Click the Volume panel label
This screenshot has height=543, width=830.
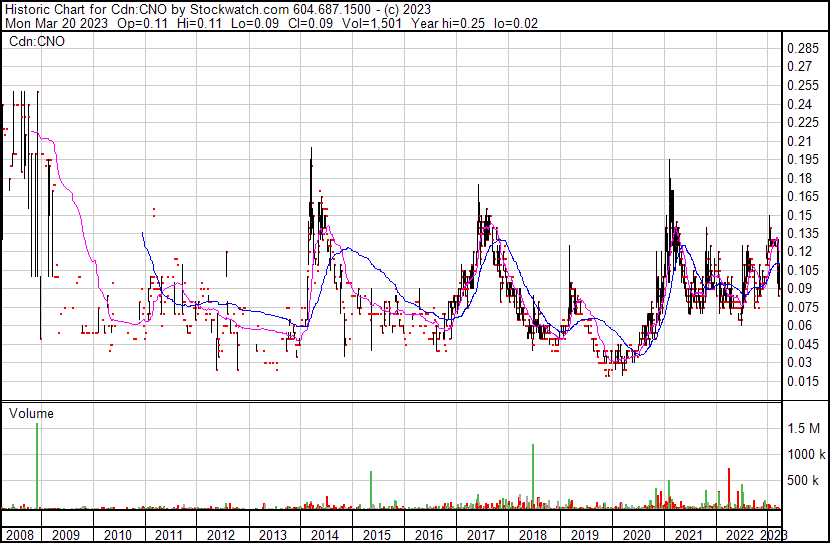coord(31,413)
